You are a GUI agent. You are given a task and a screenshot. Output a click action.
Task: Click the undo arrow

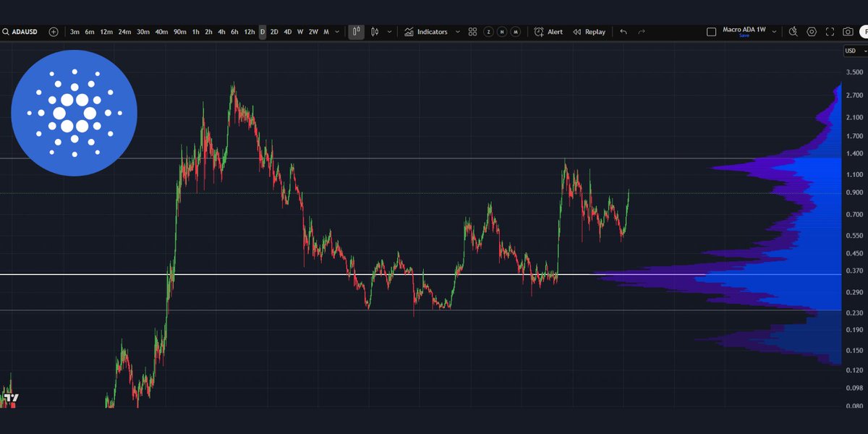(x=624, y=32)
